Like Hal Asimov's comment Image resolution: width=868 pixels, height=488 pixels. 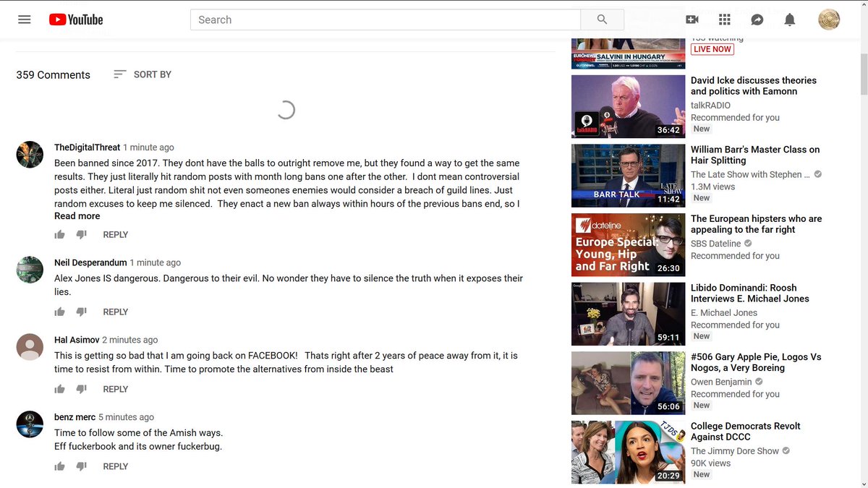[x=60, y=389]
